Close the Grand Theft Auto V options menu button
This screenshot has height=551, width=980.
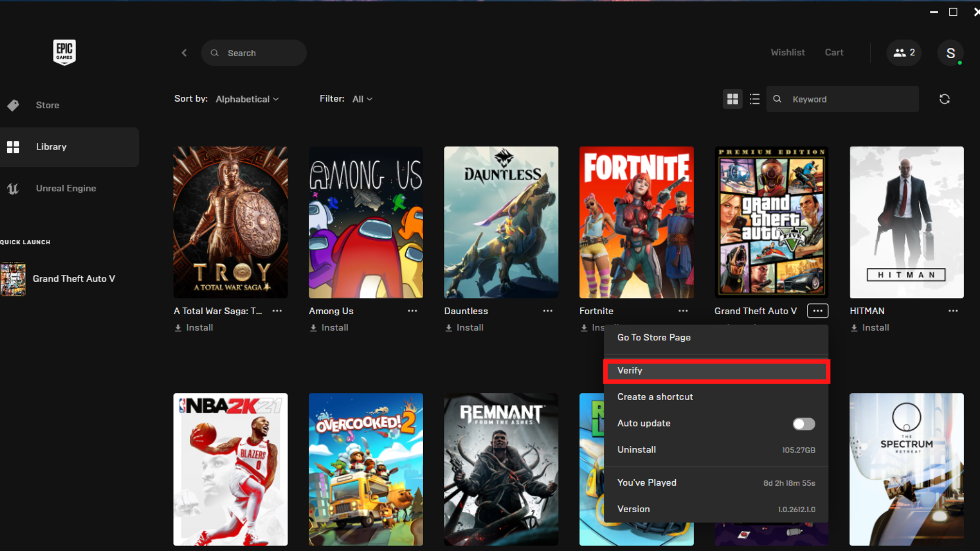818,311
